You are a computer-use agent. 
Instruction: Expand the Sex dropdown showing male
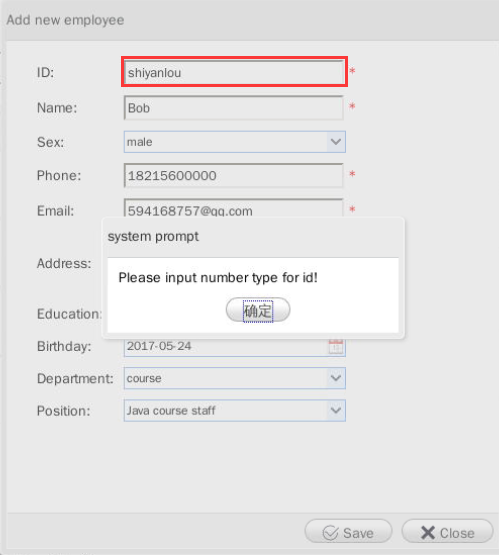click(x=235, y=142)
